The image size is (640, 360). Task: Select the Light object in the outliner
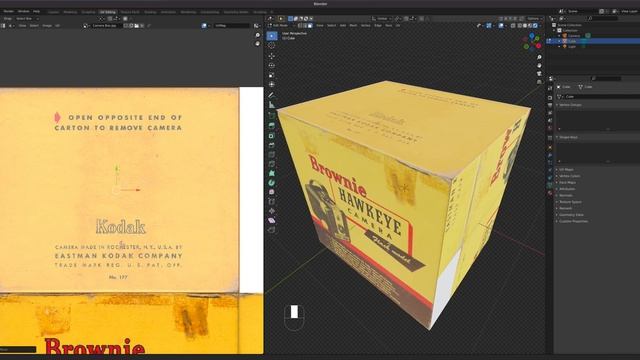pyautogui.click(x=572, y=47)
